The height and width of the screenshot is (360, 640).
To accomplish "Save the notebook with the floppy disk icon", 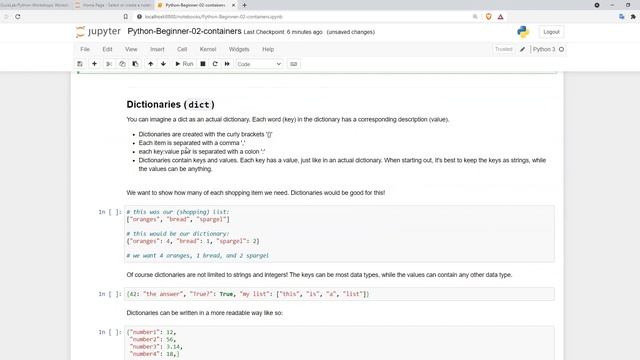I will pyautogui.click(x=80, y=64).
